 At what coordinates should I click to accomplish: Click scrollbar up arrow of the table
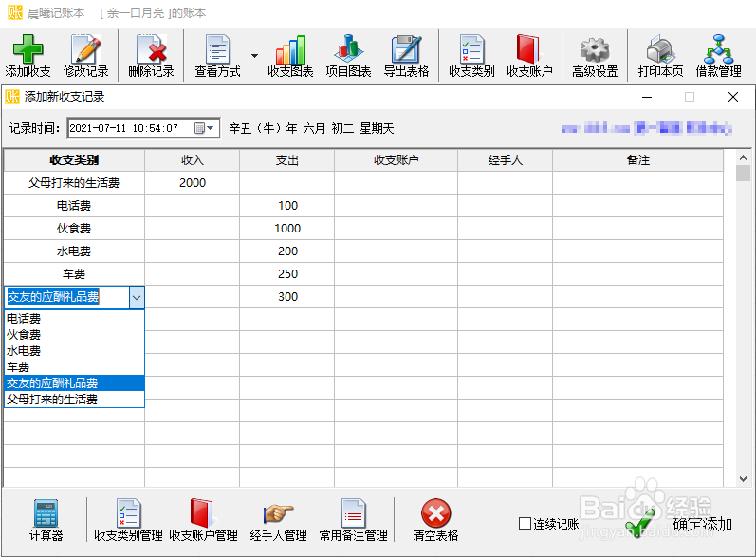(743, 158)
